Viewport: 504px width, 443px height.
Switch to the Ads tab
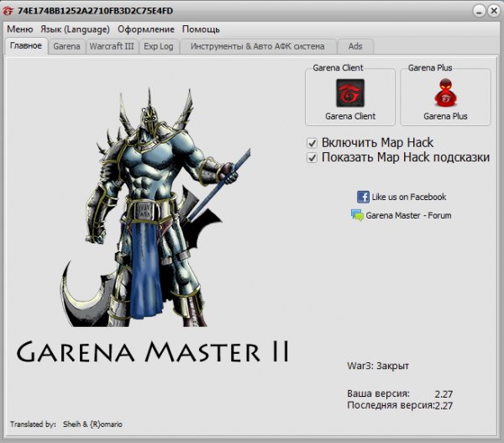click(355, 46)
